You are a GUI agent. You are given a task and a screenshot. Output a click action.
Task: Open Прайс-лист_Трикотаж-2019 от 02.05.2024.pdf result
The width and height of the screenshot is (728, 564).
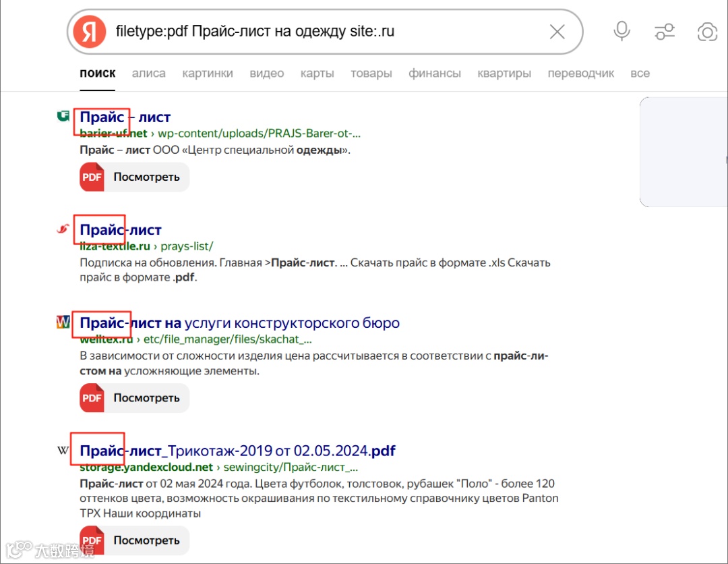point(237,451)
